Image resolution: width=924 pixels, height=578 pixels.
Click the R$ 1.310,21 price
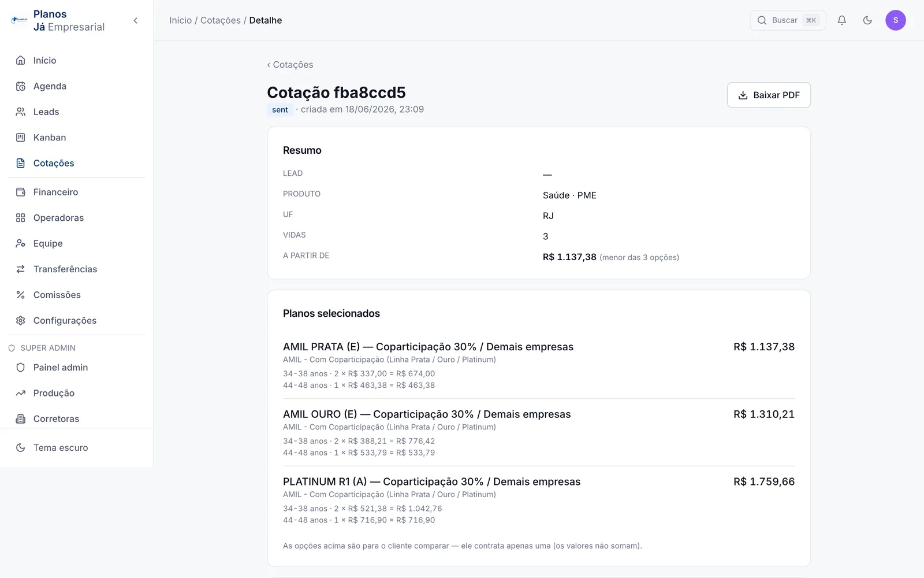[x=764, y=414]
